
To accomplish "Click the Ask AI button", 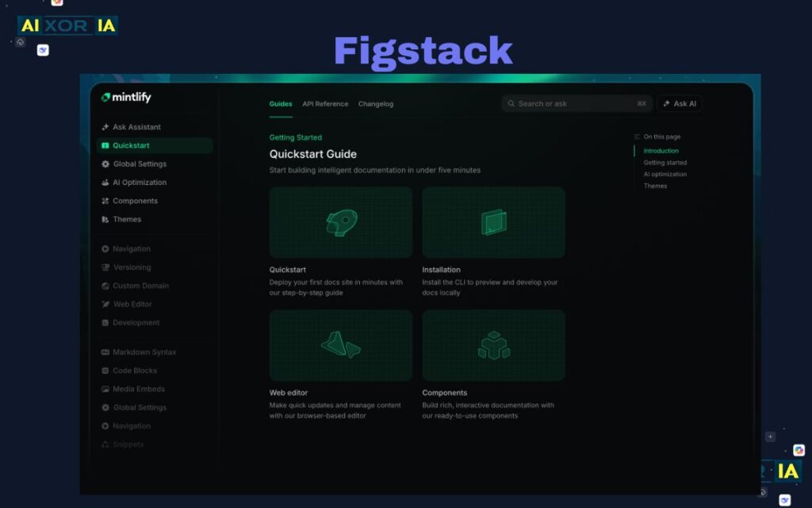I will click(679, 103).
